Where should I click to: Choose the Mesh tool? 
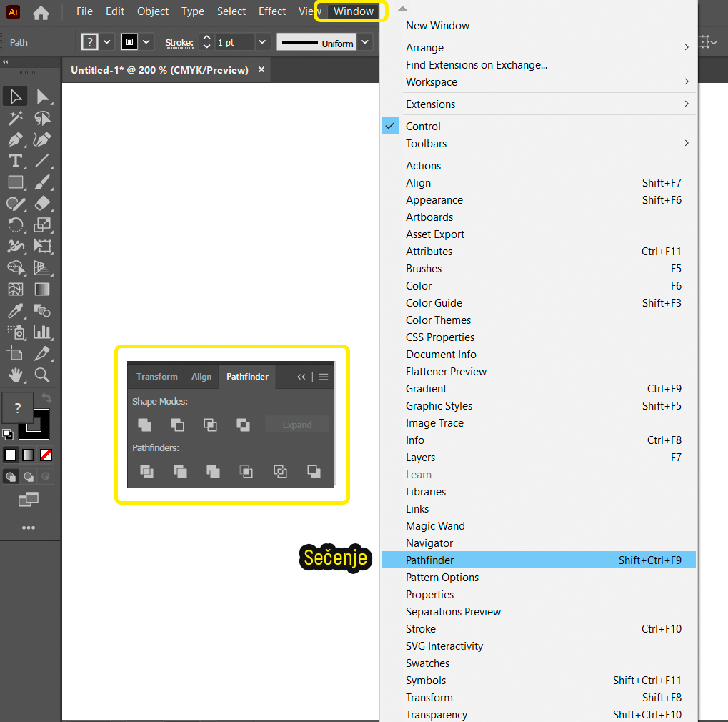pos(15,289)
